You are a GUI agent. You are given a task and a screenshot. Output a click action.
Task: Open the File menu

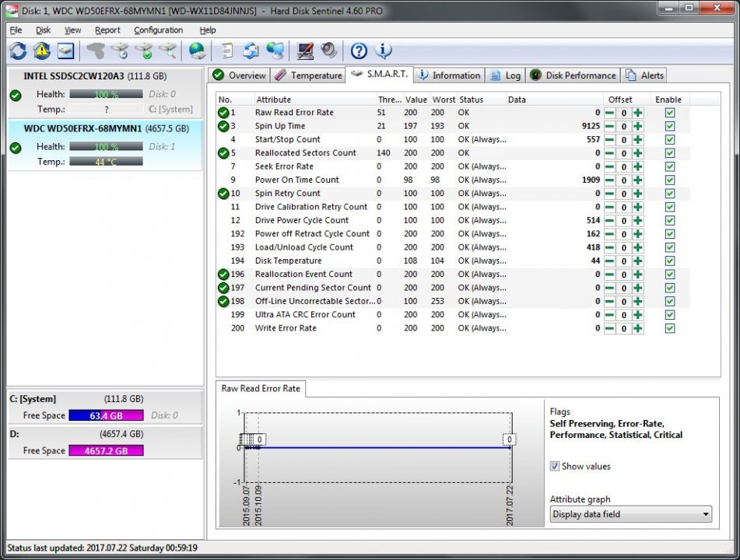point(16,30)
